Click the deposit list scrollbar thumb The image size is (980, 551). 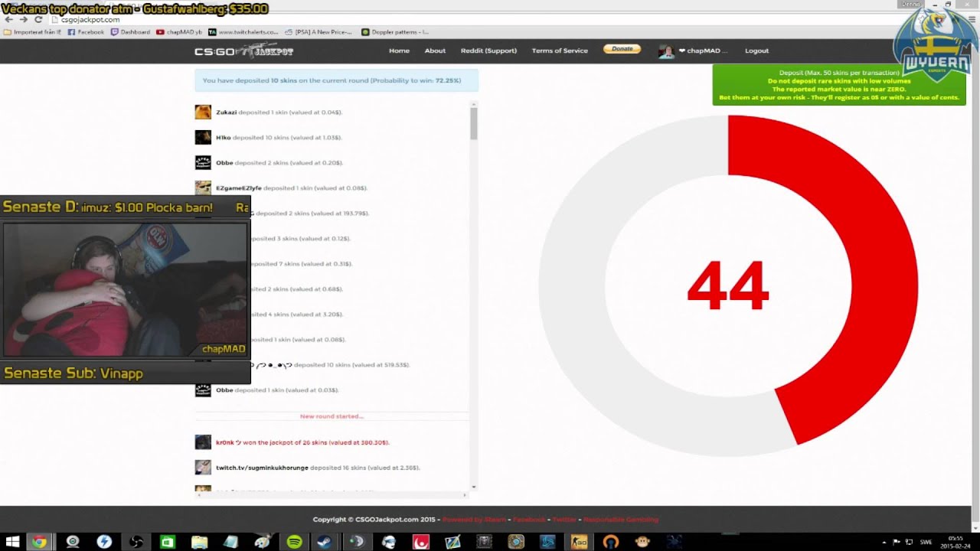point(474,123)
